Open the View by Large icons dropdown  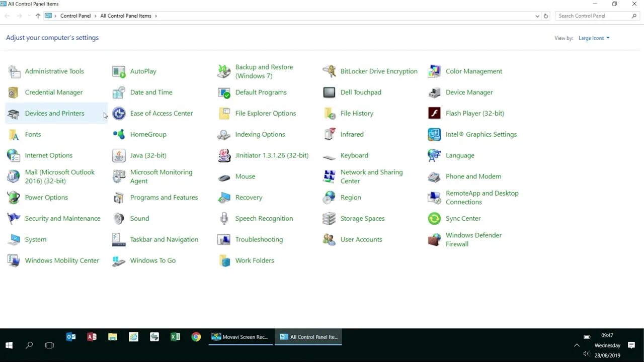click(x=594, y=38)
